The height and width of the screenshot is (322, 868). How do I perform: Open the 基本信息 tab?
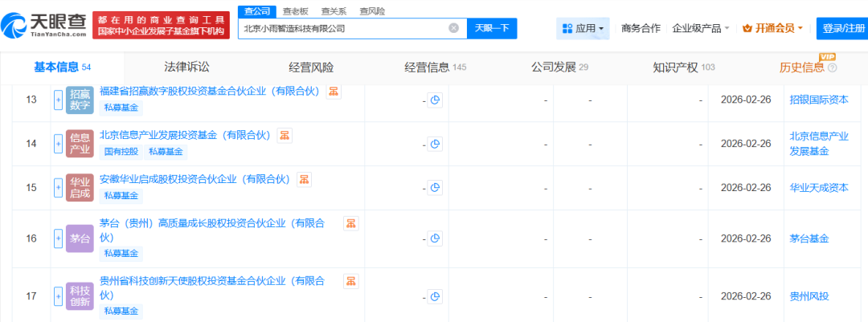(x=62, y=67)
